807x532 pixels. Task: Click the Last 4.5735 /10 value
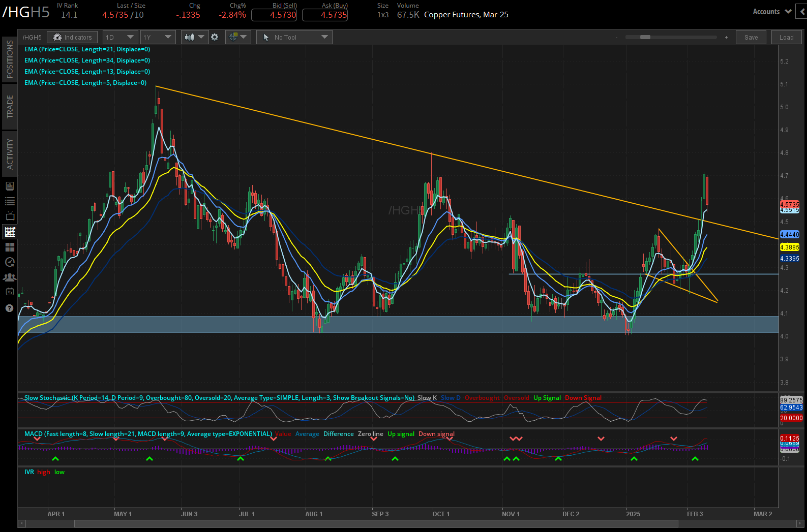(x=123, y=15)
